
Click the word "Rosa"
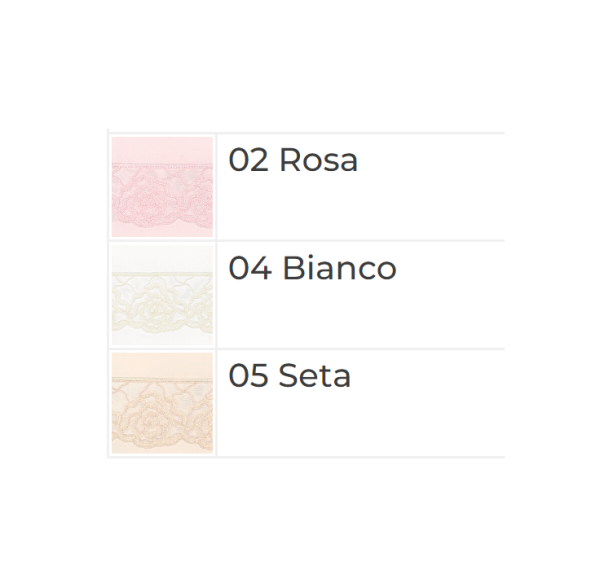(318, 160)
